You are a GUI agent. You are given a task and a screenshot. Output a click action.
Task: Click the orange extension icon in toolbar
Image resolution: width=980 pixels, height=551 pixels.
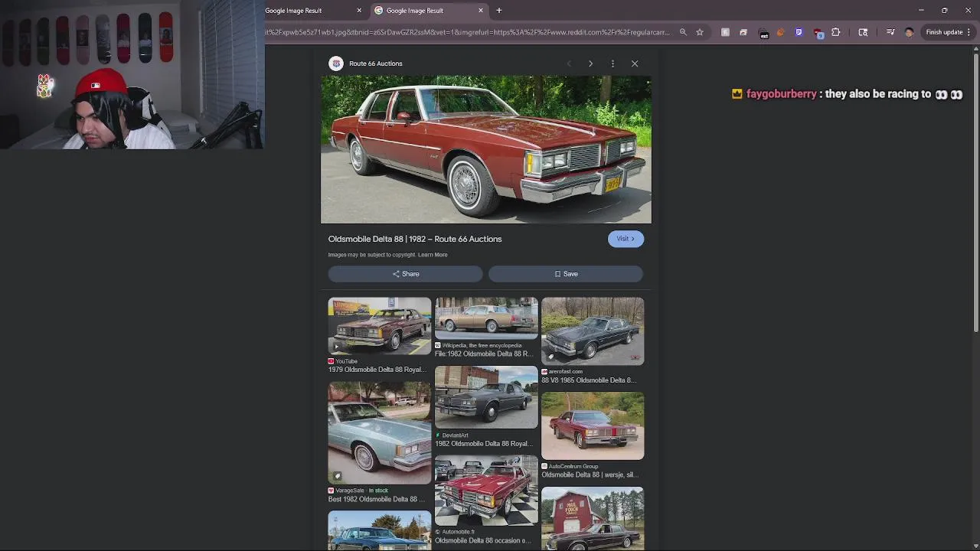[780, 32]
